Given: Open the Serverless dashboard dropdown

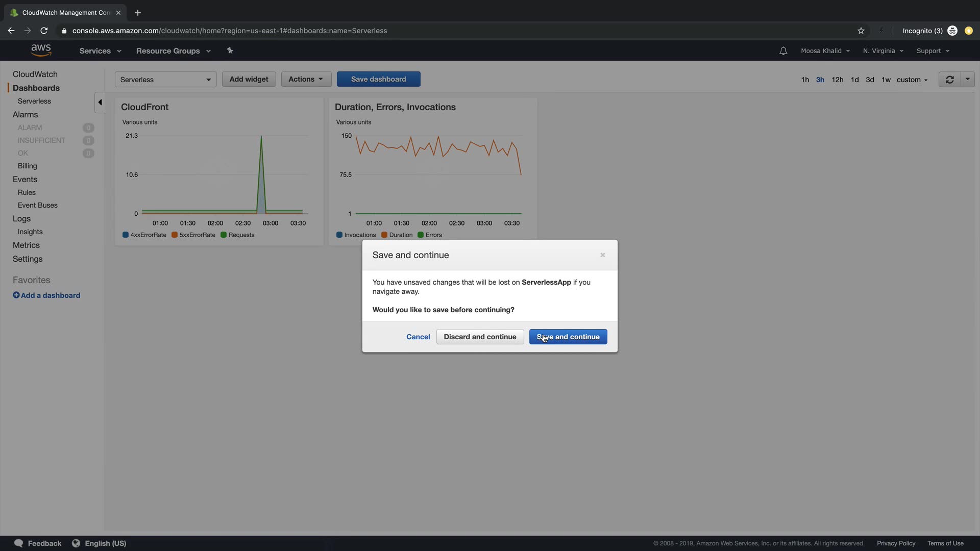Looking at the screenshot, I should tap(165, 80).
